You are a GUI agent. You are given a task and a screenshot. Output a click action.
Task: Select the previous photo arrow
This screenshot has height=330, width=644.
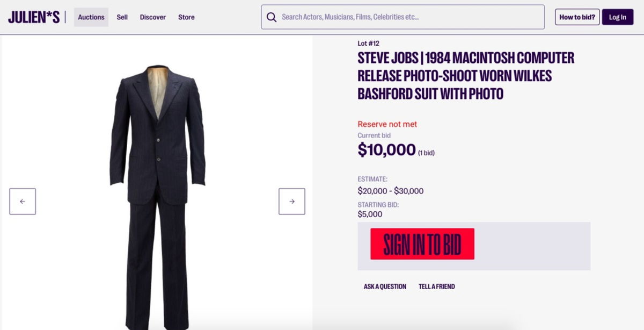coord(22,201)
